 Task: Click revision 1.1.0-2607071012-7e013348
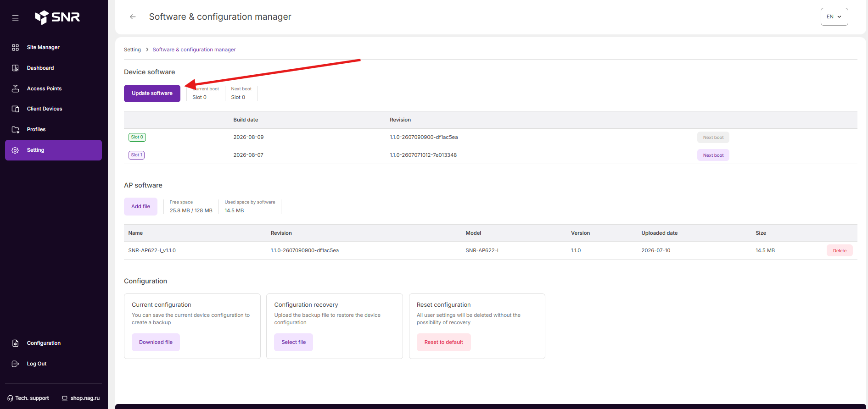tap(423, 155)
